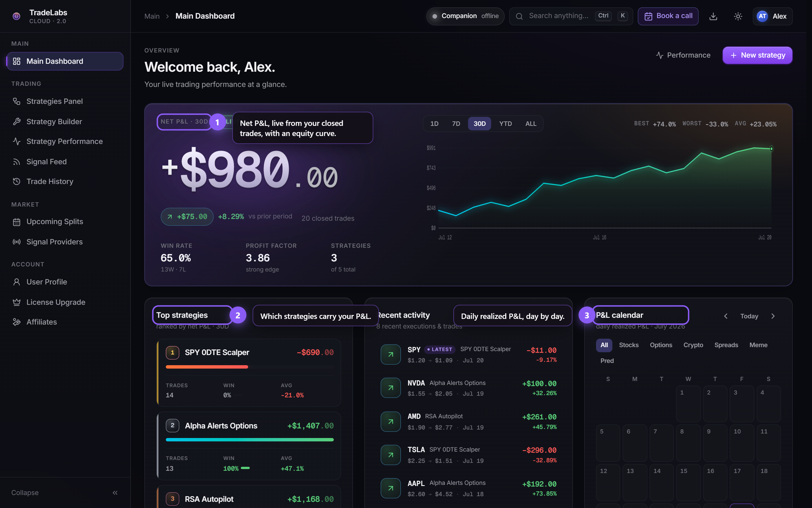Focus the Search anything field

coord(571,16)
